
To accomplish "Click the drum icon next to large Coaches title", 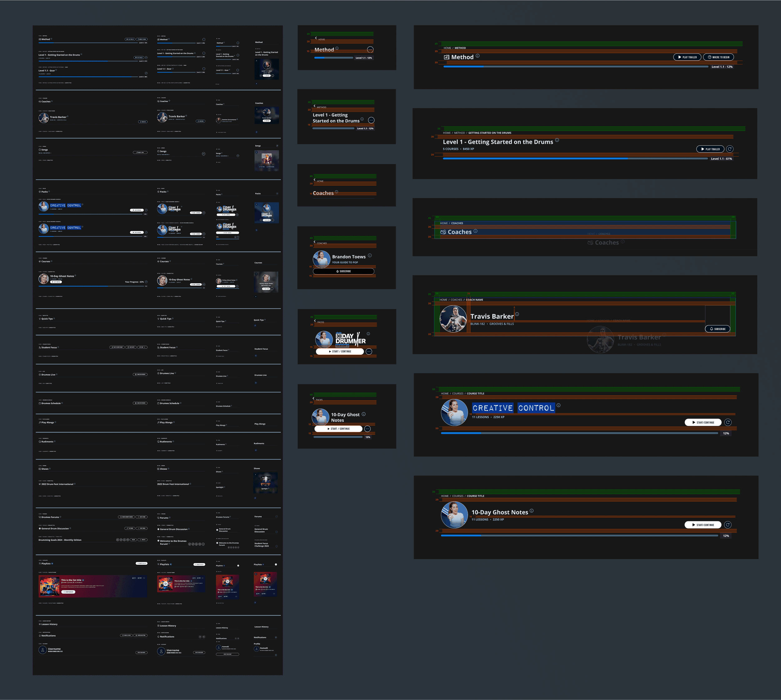I will point(443,232).
